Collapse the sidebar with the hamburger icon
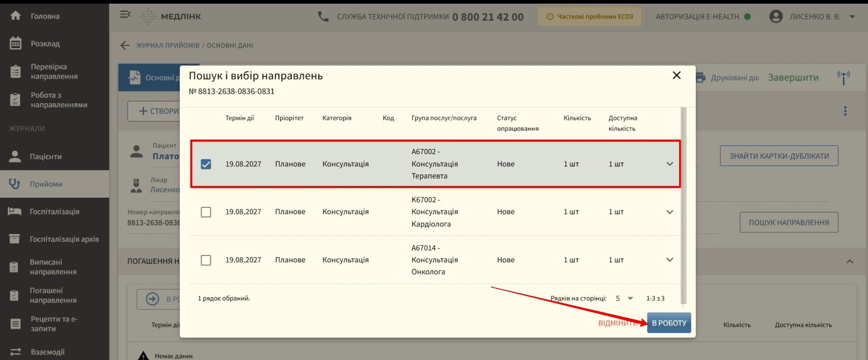 tap(125, 15)
